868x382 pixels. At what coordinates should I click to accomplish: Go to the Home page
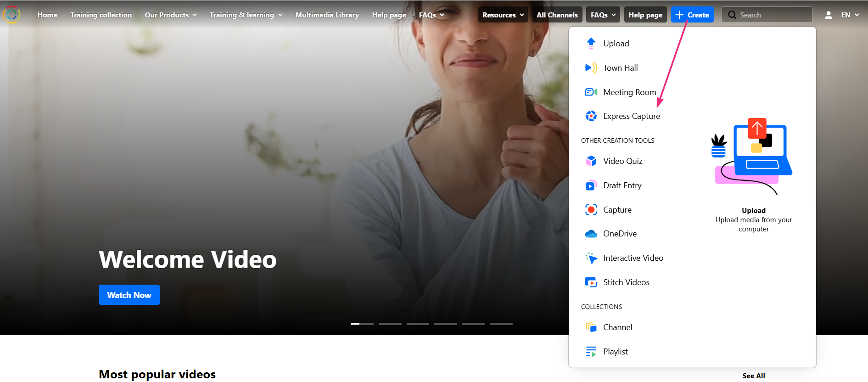click(47, 15)
